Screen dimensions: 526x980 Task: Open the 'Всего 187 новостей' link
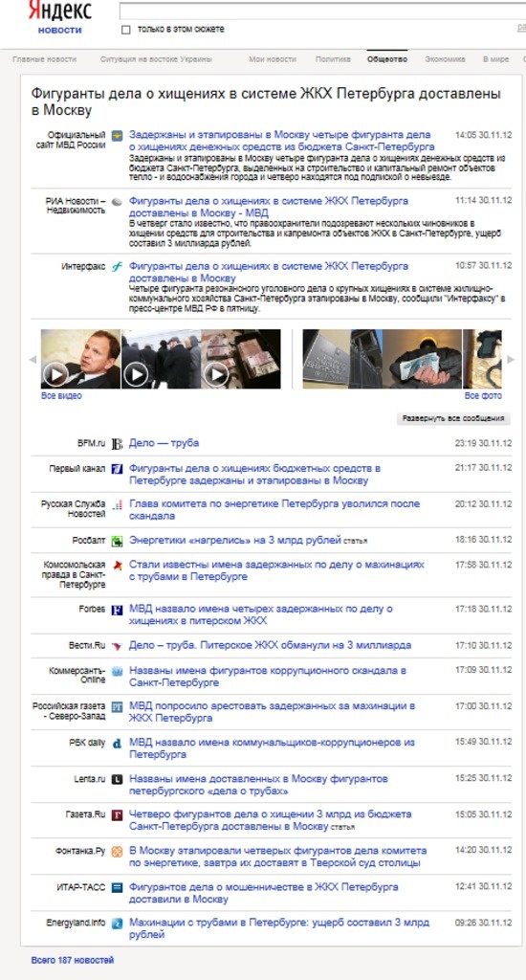click(x=73, y=960)
